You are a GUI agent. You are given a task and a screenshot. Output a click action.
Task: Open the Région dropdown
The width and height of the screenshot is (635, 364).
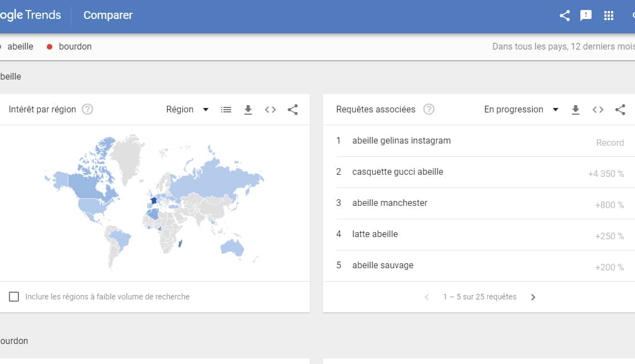(187, 110)
